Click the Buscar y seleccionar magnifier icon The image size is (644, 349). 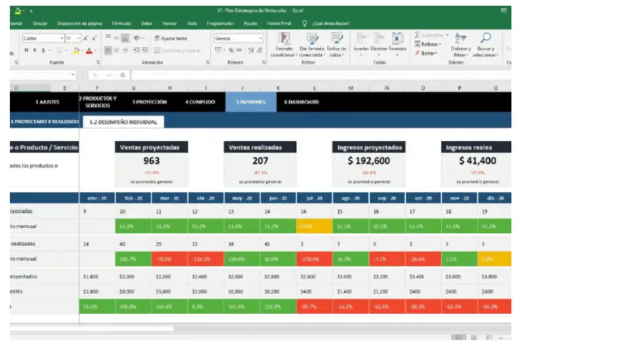(x=485, y=40)
